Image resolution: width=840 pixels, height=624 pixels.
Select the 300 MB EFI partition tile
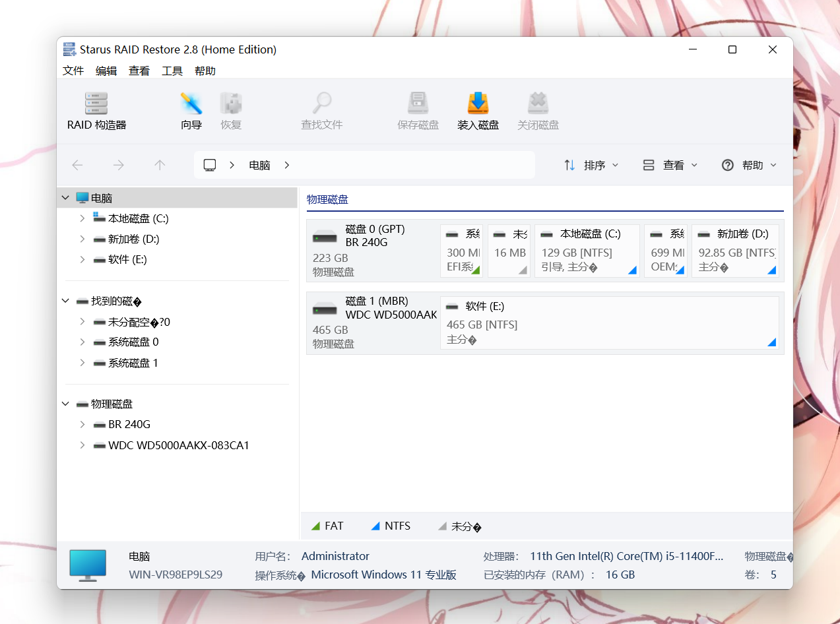click(x=462, y=251)
